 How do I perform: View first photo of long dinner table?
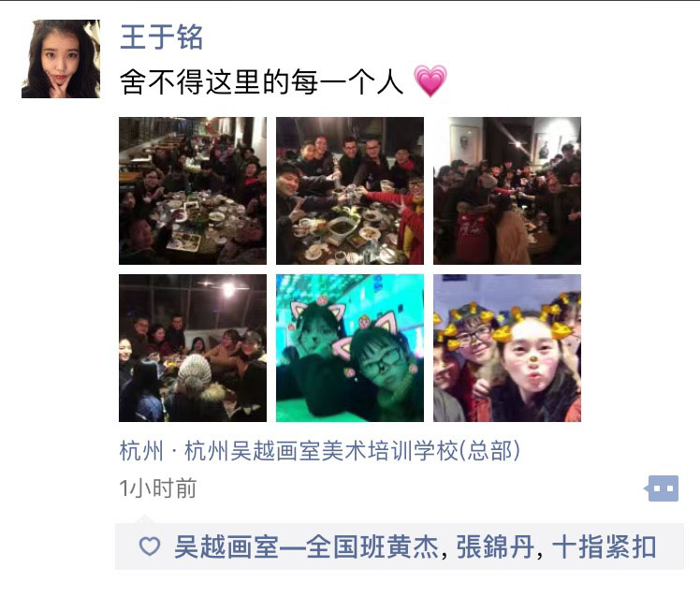[x=193, y=191]
